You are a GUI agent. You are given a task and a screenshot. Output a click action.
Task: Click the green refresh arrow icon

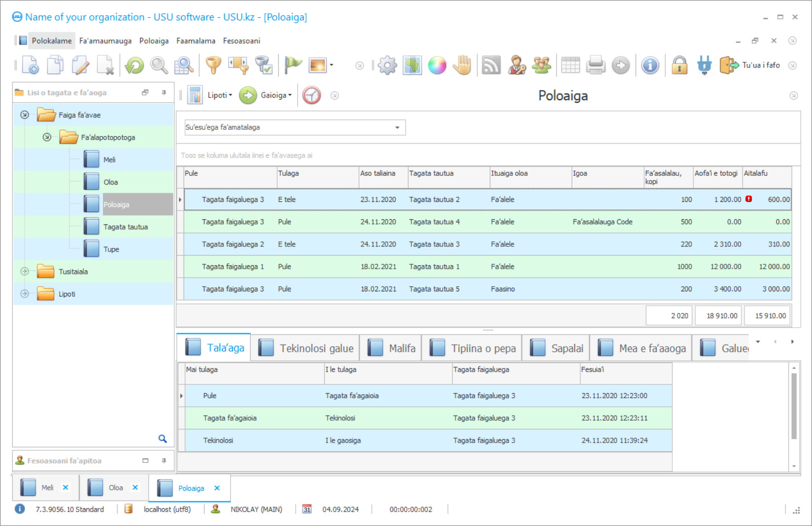click(134, 65)
